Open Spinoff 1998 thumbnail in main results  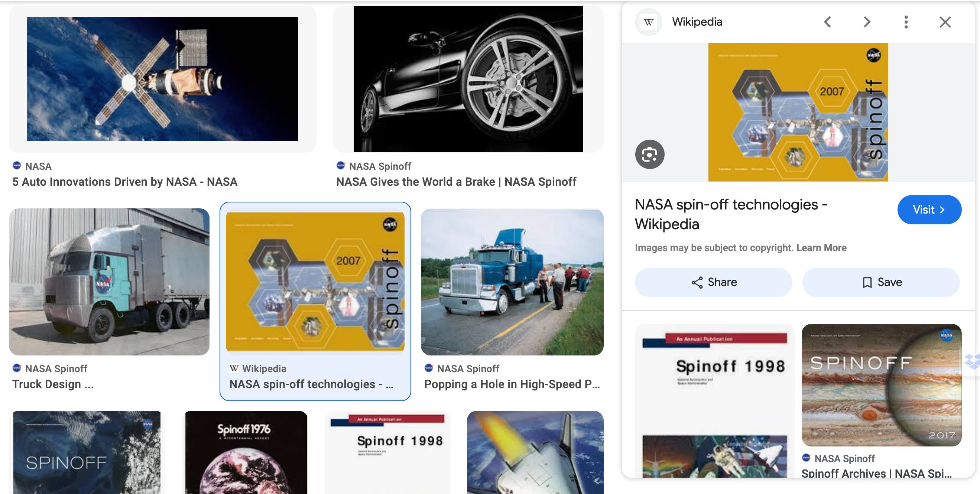(387, 452)
